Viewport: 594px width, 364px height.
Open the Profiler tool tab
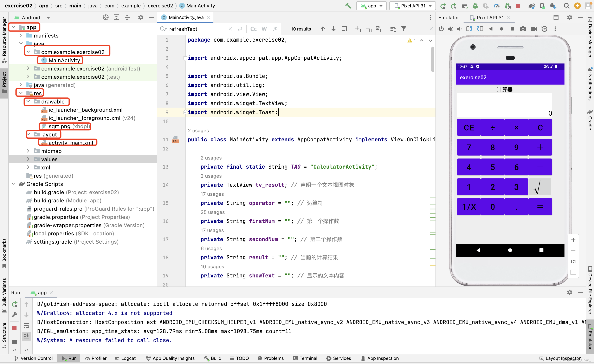point(96,358)
